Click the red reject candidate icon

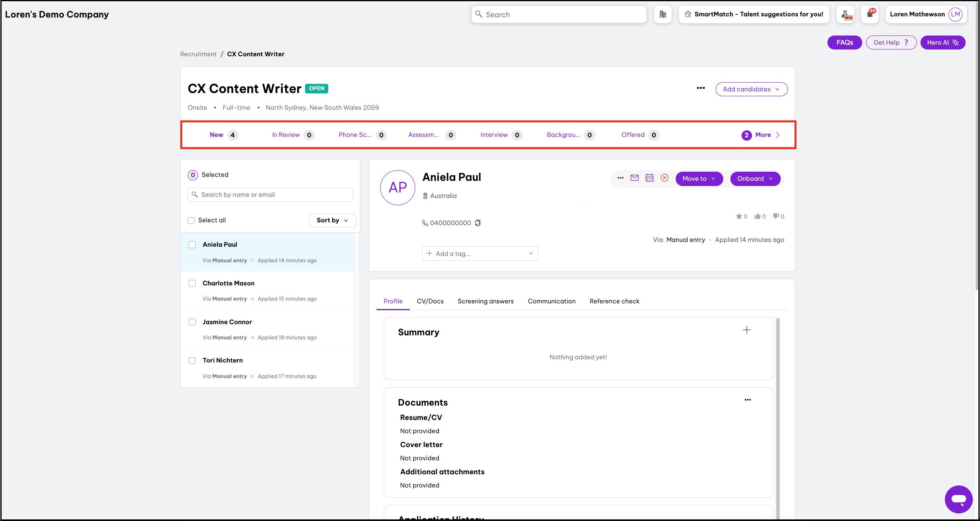[x=665, y=178]
